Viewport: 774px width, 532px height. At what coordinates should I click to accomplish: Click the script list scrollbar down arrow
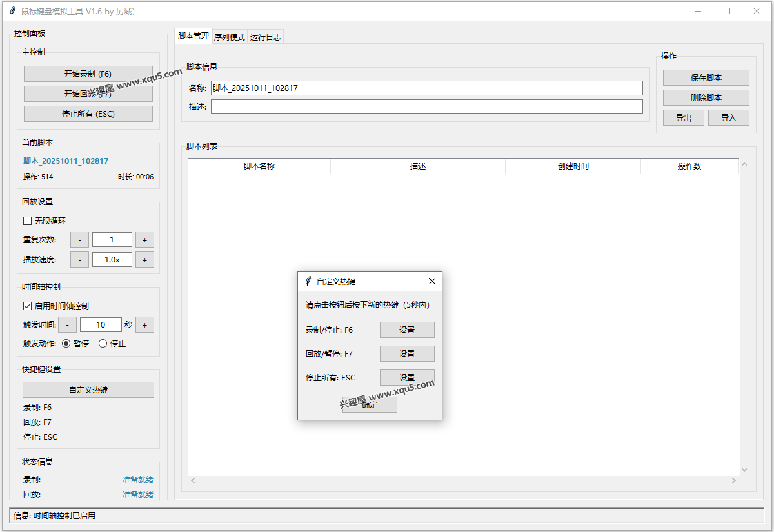click(745, 470)
